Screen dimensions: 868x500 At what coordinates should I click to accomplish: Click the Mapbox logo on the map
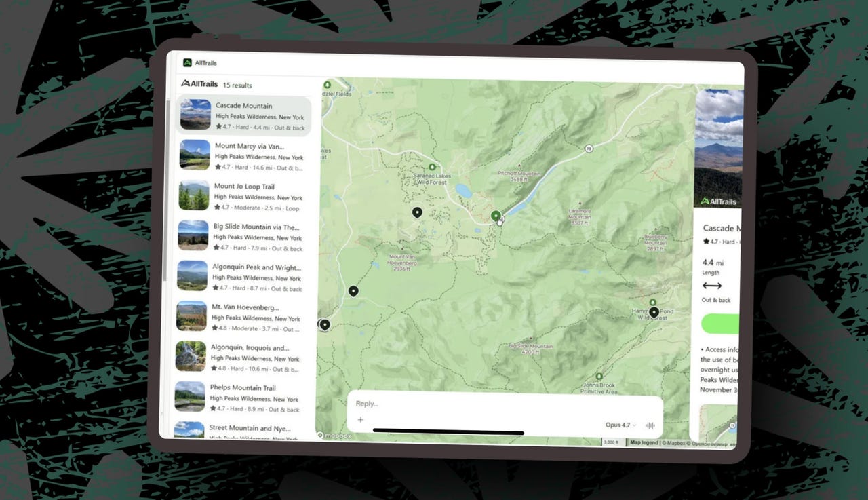[334, 436]
